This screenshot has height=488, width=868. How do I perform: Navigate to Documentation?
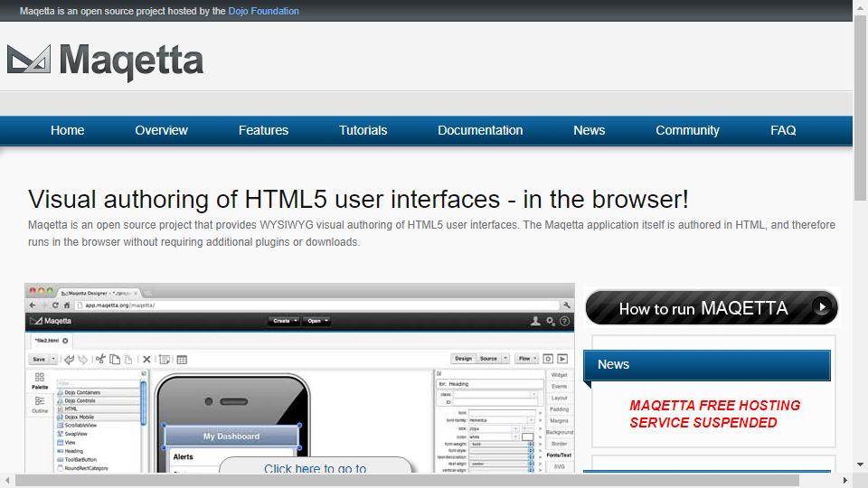pyautogui.click(x=480, y=130)
